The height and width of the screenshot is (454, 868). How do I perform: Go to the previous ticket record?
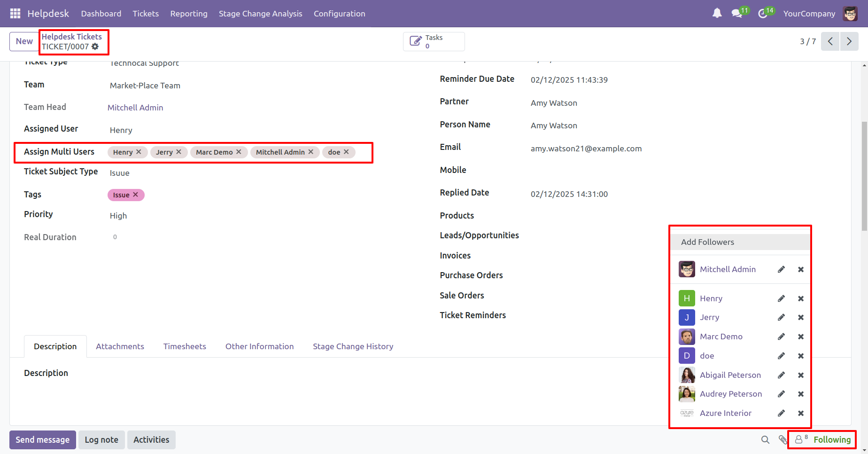click(830, 41)
